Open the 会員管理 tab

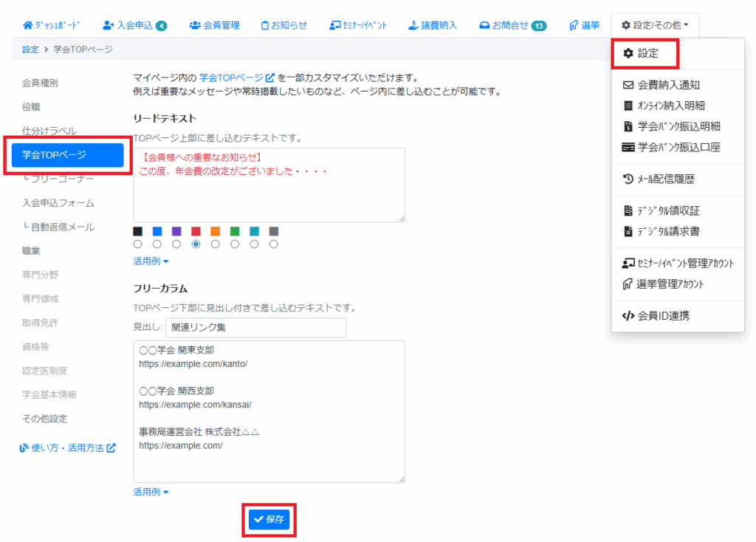coord(214,25)
